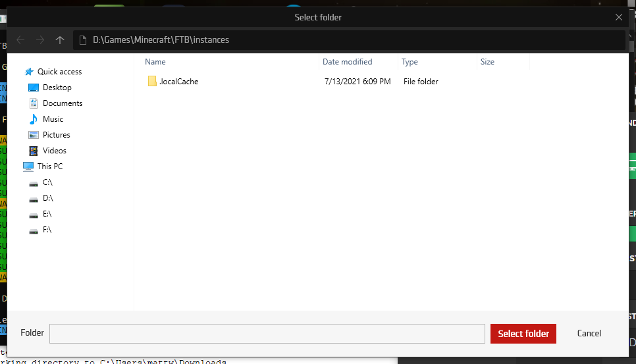Go up one folder level

(x=60, y=39)
